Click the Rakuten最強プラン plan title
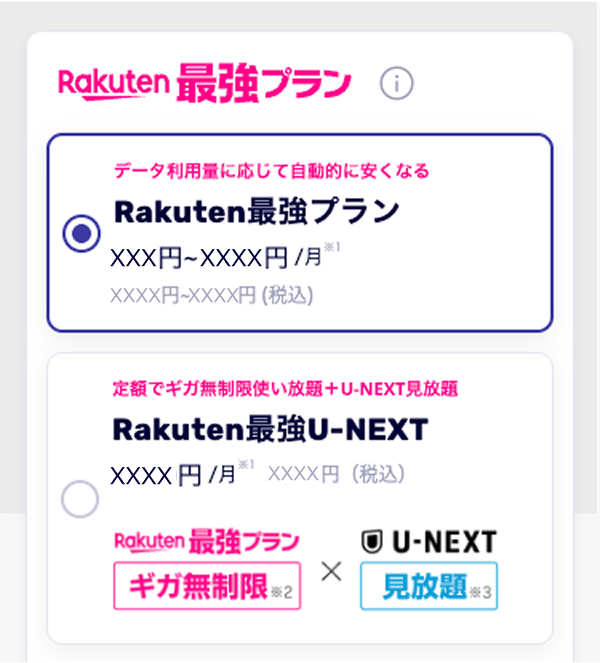The height and width of the screenshot is (663, 600). point(256,211)
